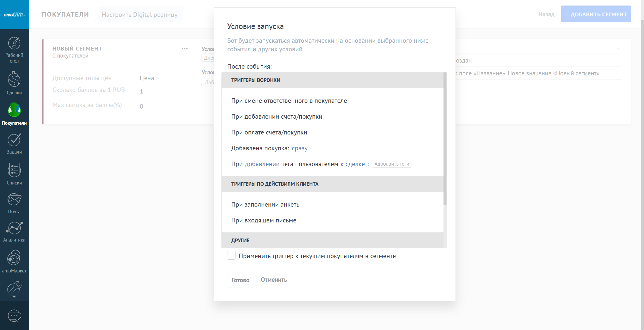644x330 pixels.
Task: Expand the Цена price type dropdown
Action: pos(150,78)
